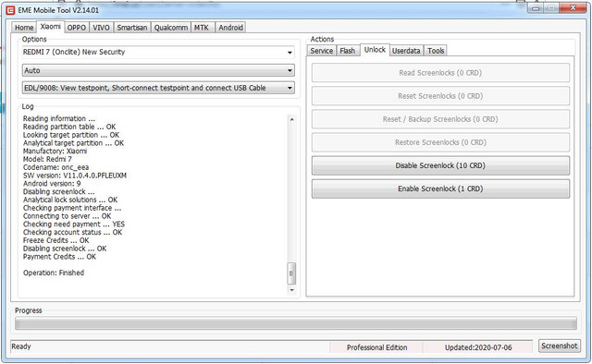Click the Screenshot button
The image size is (592, 364).
(559, 346)
